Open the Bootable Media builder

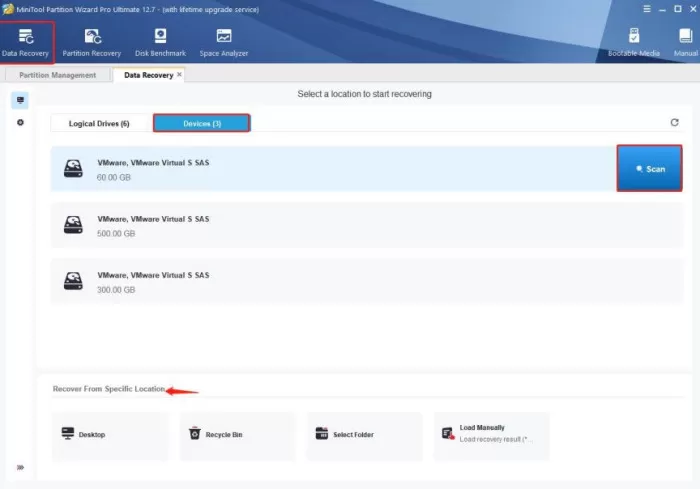[x=634, y=42]
